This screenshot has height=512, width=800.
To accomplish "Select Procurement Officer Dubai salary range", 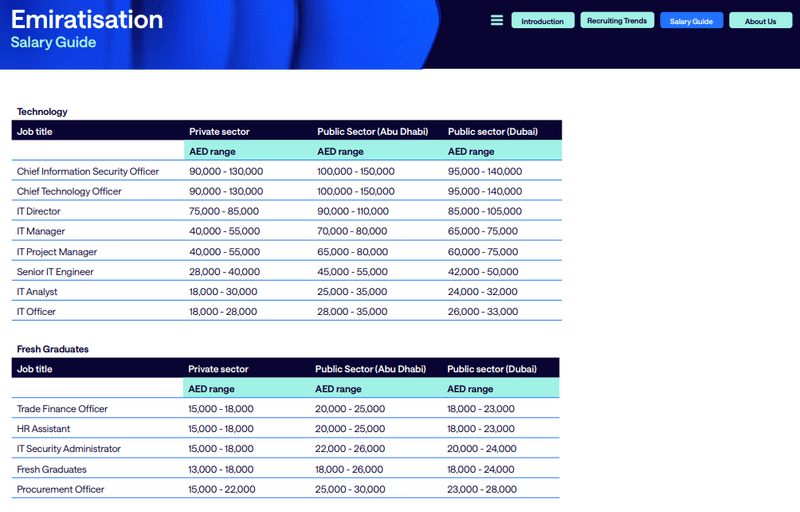I will [481, 489].
